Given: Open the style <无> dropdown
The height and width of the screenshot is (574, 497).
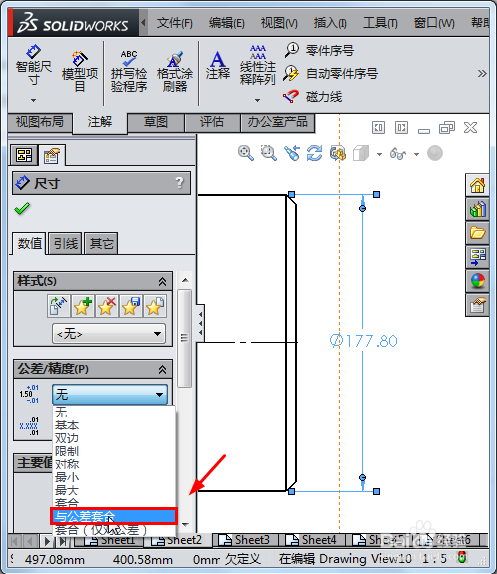Looking at the screenshot, I should (109, 334).
